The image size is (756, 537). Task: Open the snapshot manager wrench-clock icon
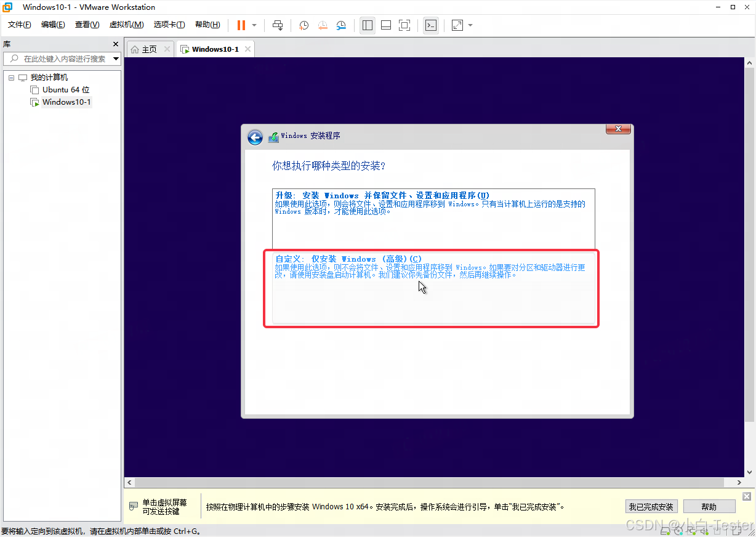pos(341,25)
